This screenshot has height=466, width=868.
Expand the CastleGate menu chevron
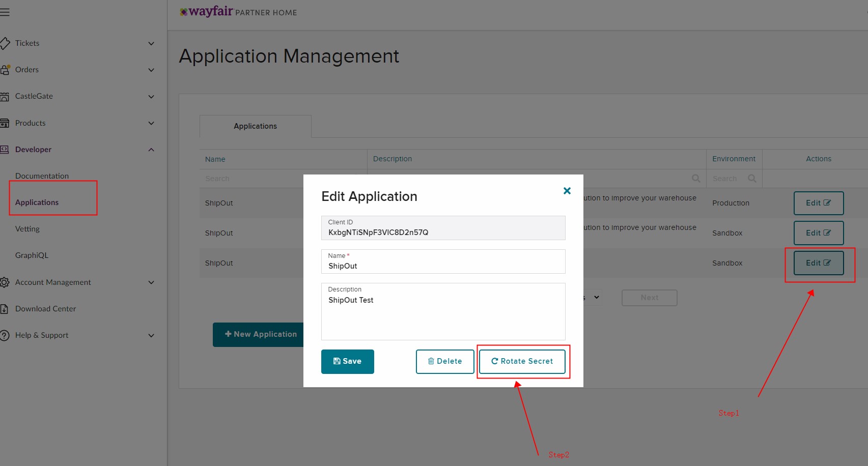click(x=151, y=97)
